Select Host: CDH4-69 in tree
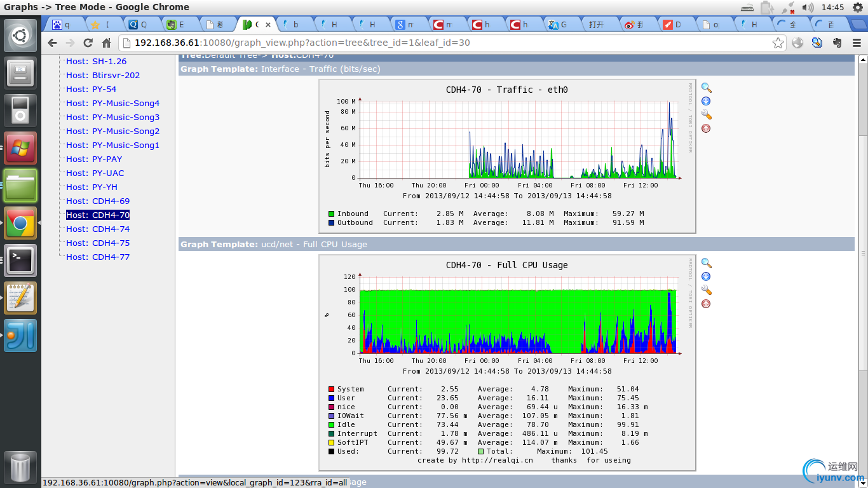The width and height of the screenshot is (868, 488). tap(98, 201)
